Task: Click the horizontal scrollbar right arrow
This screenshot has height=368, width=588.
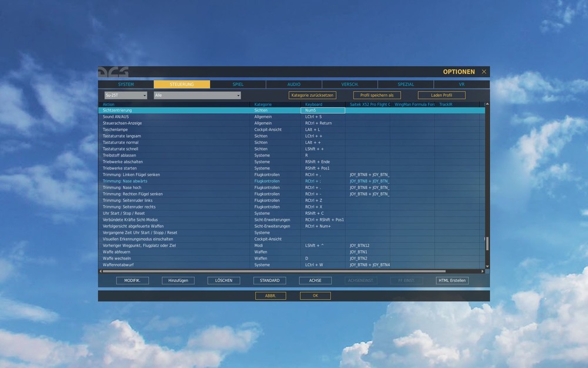Action: pos(483,271)
